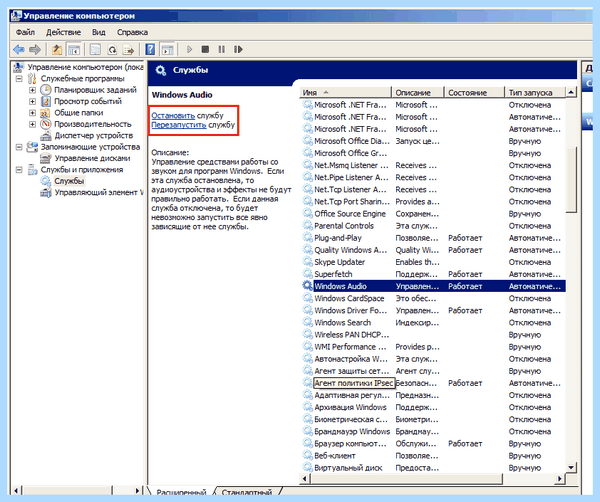The width and height of the screenshot is (600, 502).
Task: Click the Управляющий элемент tree icon
Action: pos(46,192)
